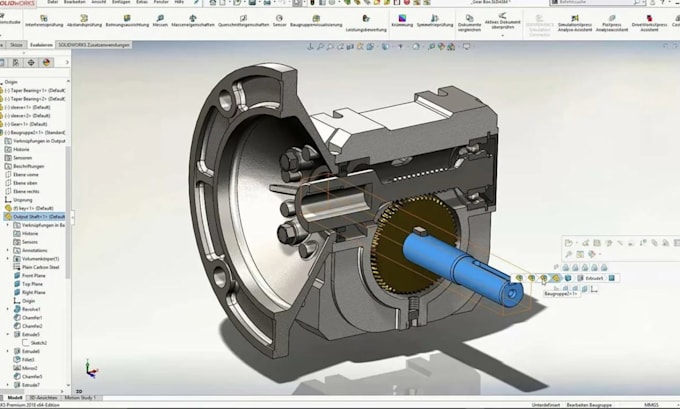Viewport: 680px width, 409px height.
Task: Expand the Extrude6 feature node
Action: pos(7,351)
